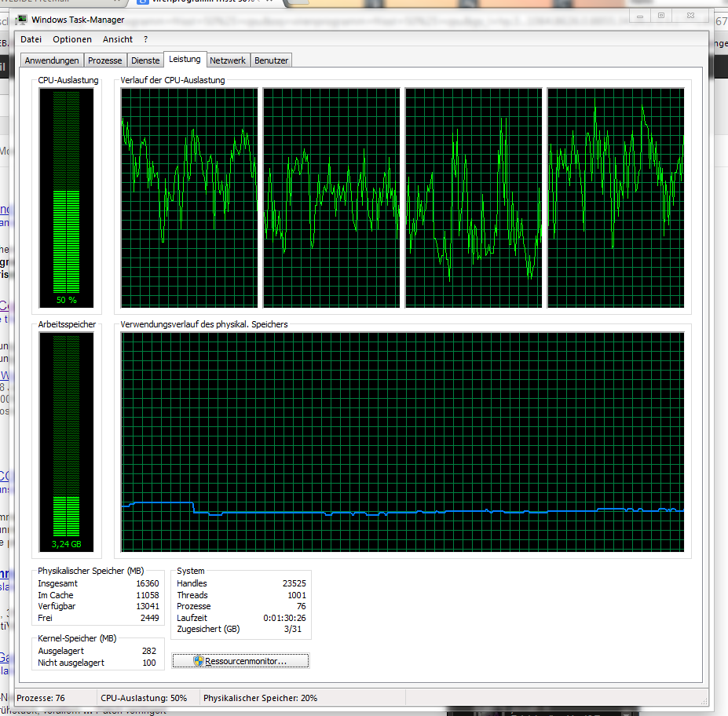Click the Frei value 2449
Image resolution: width=728 pixels, height=716 pixels.
coord(149,618)
